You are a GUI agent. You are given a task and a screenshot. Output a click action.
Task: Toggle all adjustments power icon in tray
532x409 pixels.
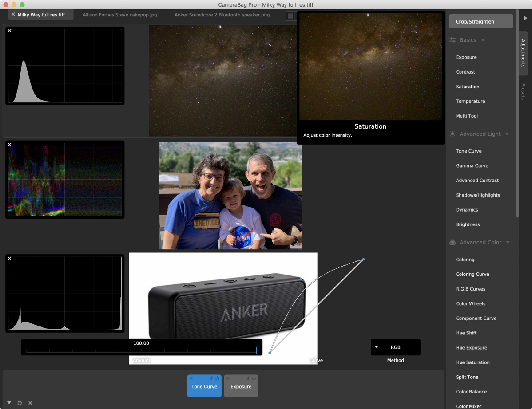(x=20, y=403)
